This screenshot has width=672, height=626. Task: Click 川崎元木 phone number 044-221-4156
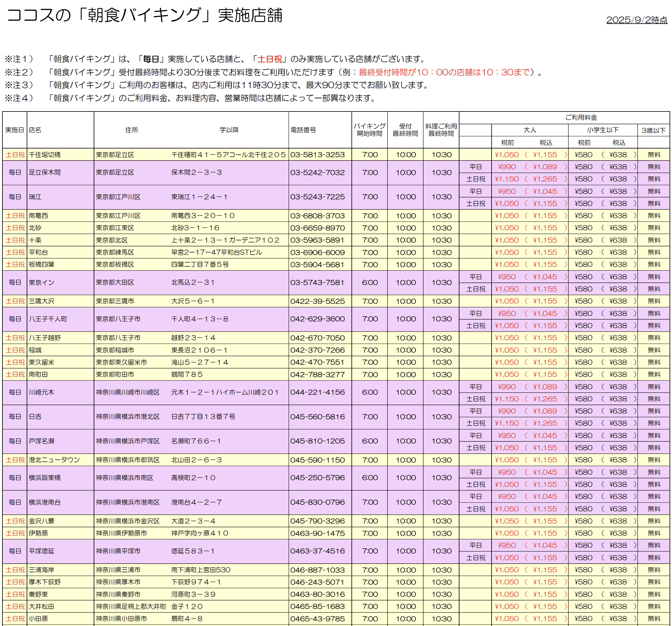(318, 392)
